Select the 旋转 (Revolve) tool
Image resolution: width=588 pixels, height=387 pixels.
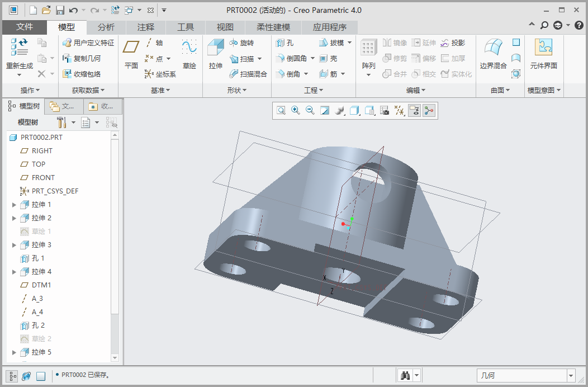click(241, 43)
